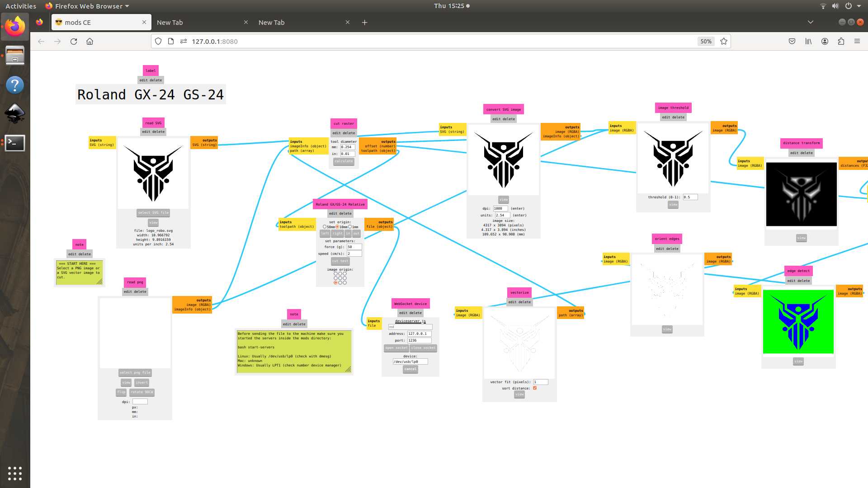The width and height of the screenshot is (868, 488).
Task: Open the Firefox Web Browser app menu
Action: click(88, 6)
